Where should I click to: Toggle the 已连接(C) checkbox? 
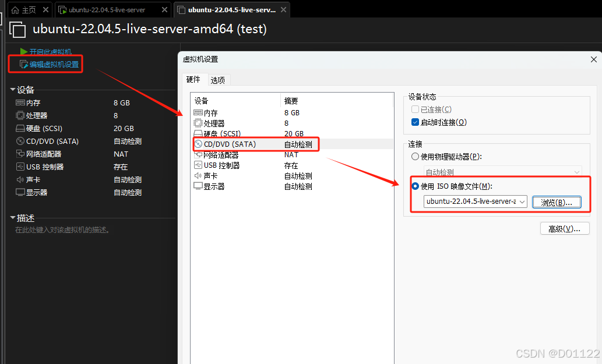415,109
